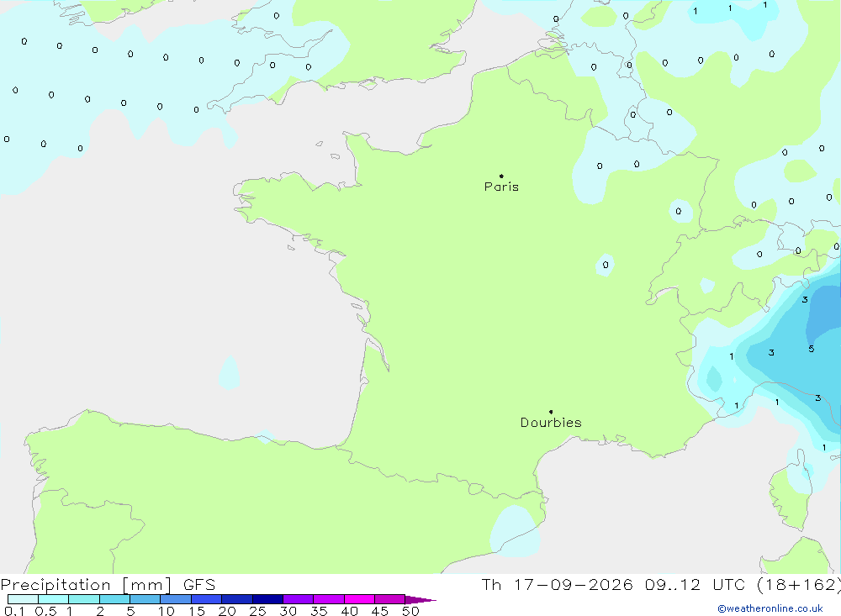Pick the legend swatch between 0.1 and 0.5
The height and width of the screenshot is (616, 841).
coord(23,599)
